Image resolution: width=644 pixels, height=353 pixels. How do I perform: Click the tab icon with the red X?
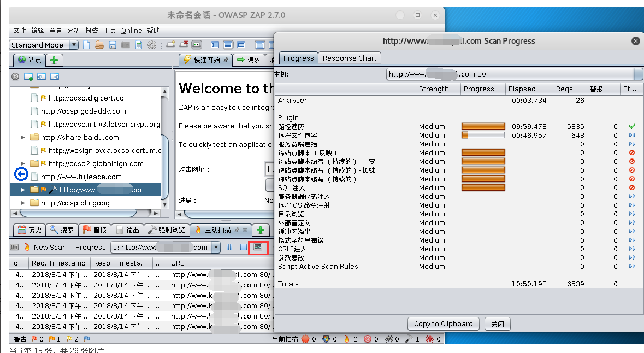pos(184,44)
